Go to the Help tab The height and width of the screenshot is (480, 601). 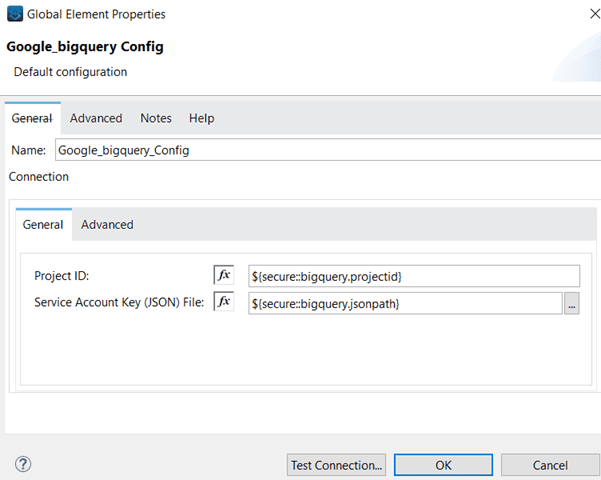[x=202, y=118]
